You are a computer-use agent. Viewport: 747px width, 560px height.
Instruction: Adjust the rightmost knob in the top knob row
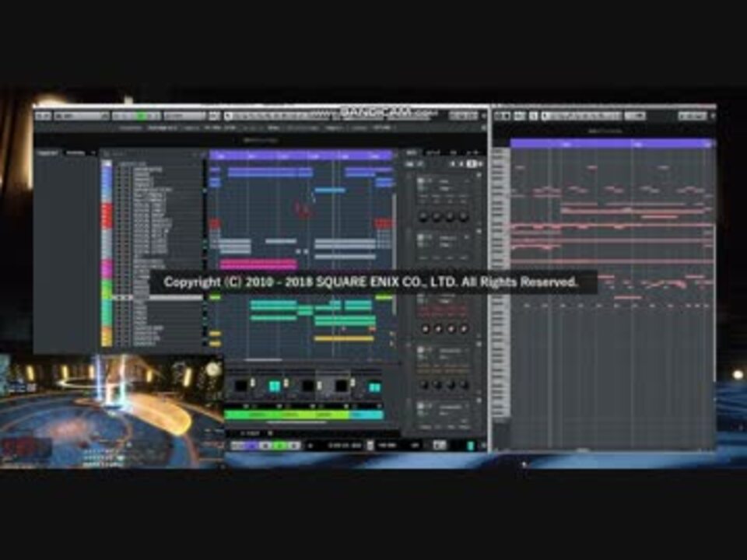point(463,217)
